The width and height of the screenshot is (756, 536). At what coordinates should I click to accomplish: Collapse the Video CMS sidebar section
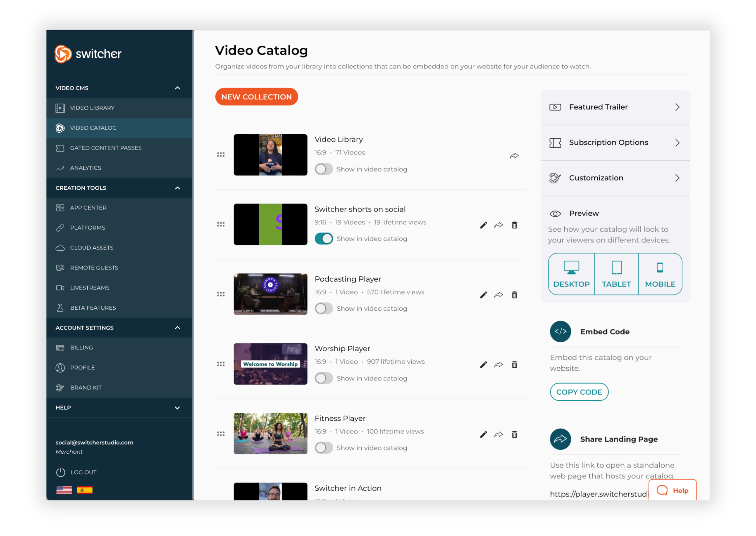(x=177, y=88)
